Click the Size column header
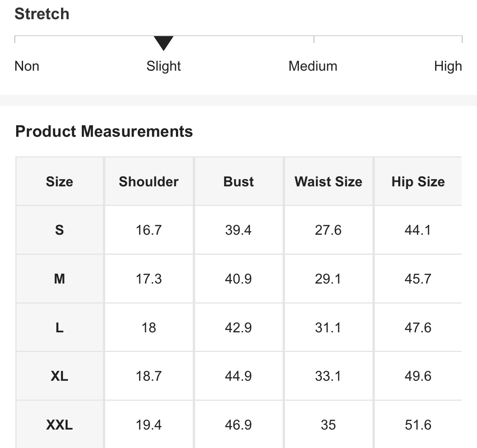The image size is (477, 448). point(60,181)
